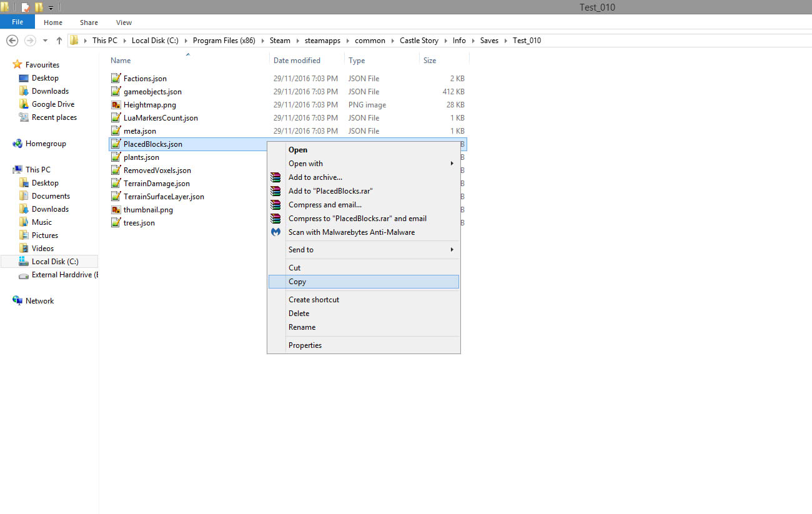Click the breadcrumb chevron after Castle Story
Screen dimensions: 812x514
(445, 41)
